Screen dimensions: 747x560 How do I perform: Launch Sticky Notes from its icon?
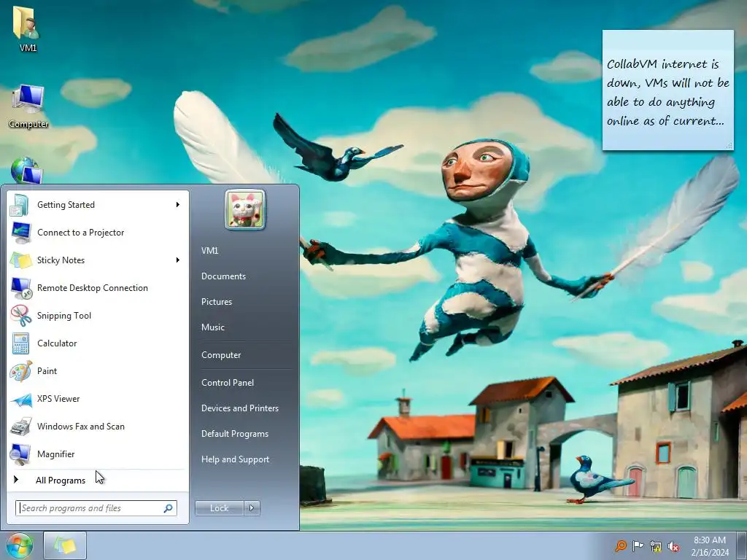(20, 260)
